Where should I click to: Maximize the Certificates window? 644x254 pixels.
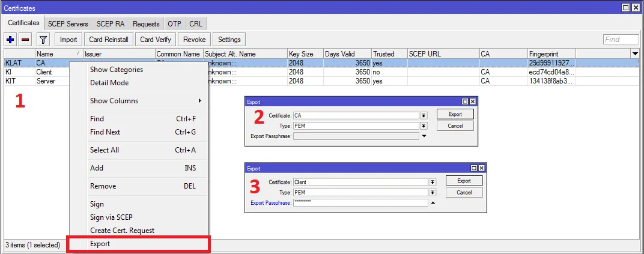tap(627, 7)
